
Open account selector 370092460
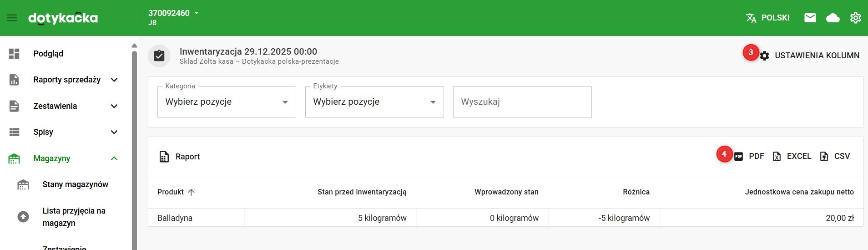tap(173, 13)
